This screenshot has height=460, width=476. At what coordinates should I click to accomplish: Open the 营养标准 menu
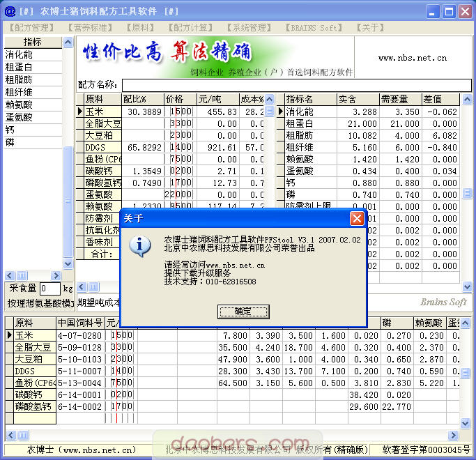pyautogui.click(x=90, y=28)
